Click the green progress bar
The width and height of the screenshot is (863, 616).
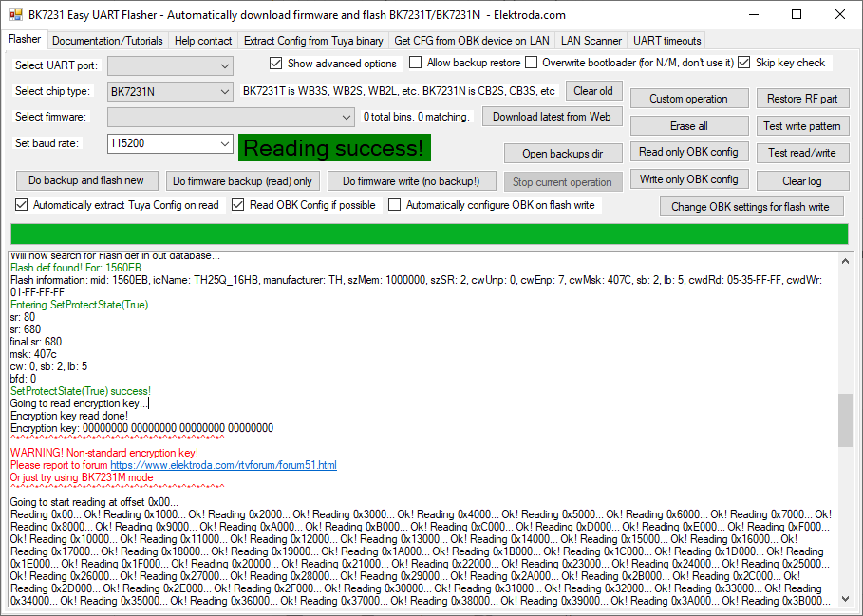(x=429, y=233)
